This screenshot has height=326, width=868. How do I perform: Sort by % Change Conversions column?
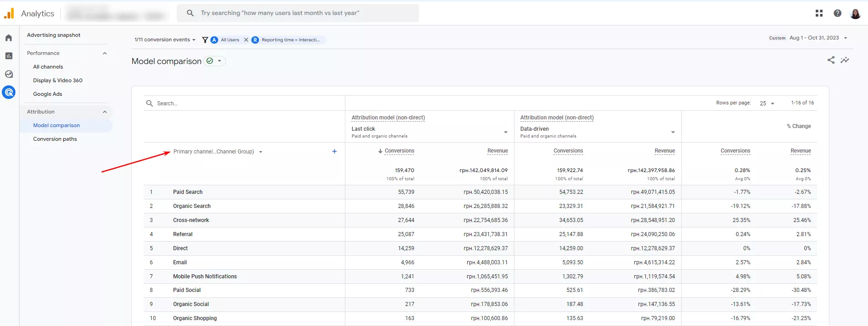pyautogui.click(x=735, y=151)
